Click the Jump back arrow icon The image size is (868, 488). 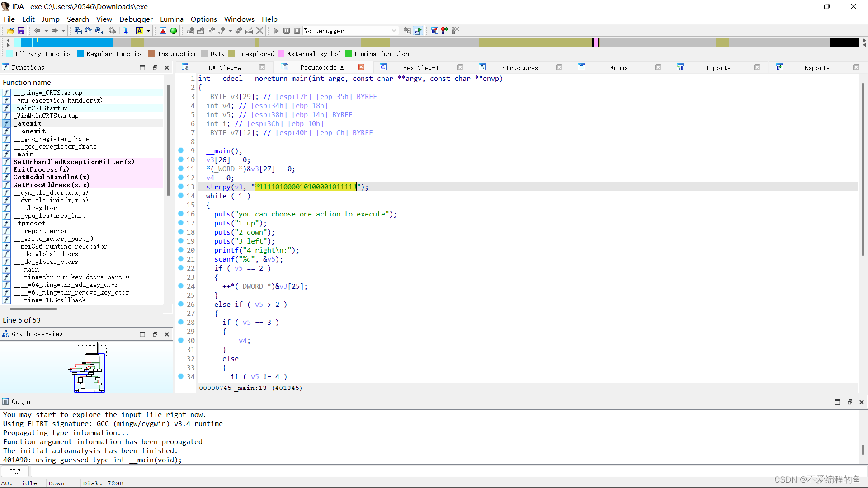click(x=37, y=31)
